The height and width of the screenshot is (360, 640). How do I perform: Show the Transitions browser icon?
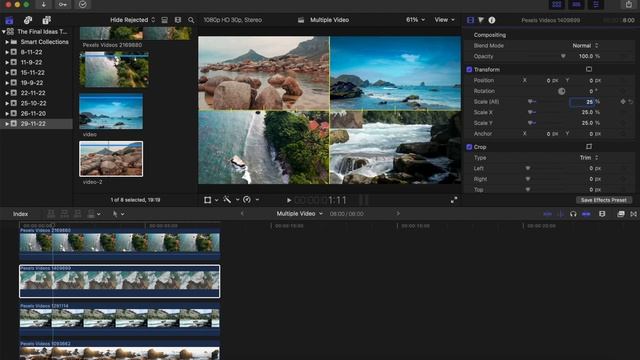click(x=633, y=214)
